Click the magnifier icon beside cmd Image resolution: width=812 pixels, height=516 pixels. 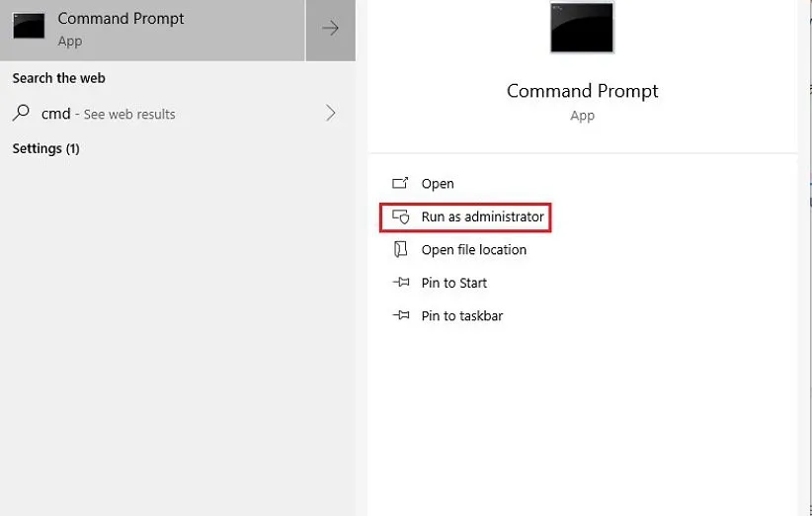pos(21,114)
